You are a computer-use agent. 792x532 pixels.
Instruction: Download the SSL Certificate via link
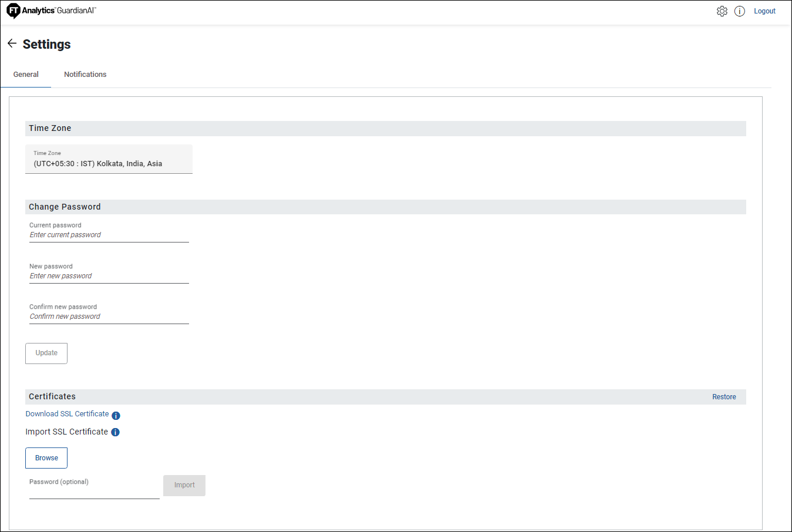[67, 414]
